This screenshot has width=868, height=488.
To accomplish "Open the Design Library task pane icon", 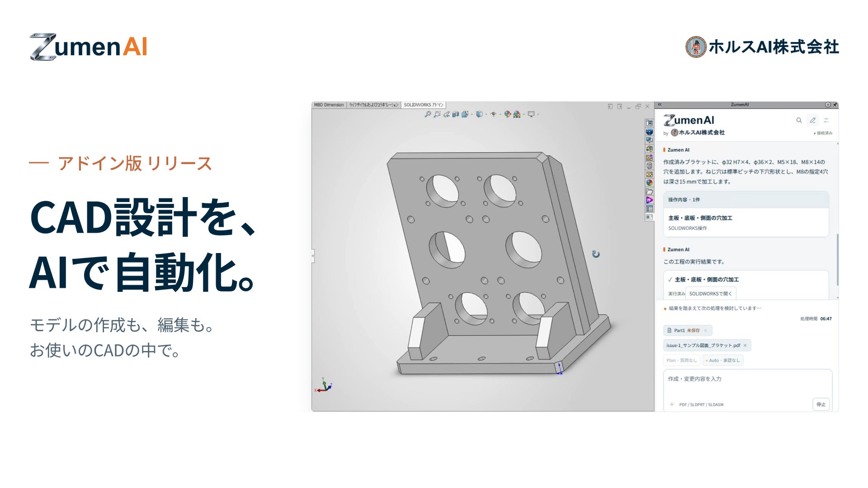I will (650, 165).
